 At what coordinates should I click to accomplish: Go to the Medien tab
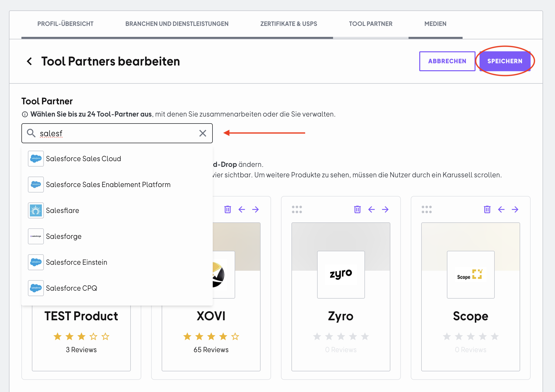tap(435, 24)
